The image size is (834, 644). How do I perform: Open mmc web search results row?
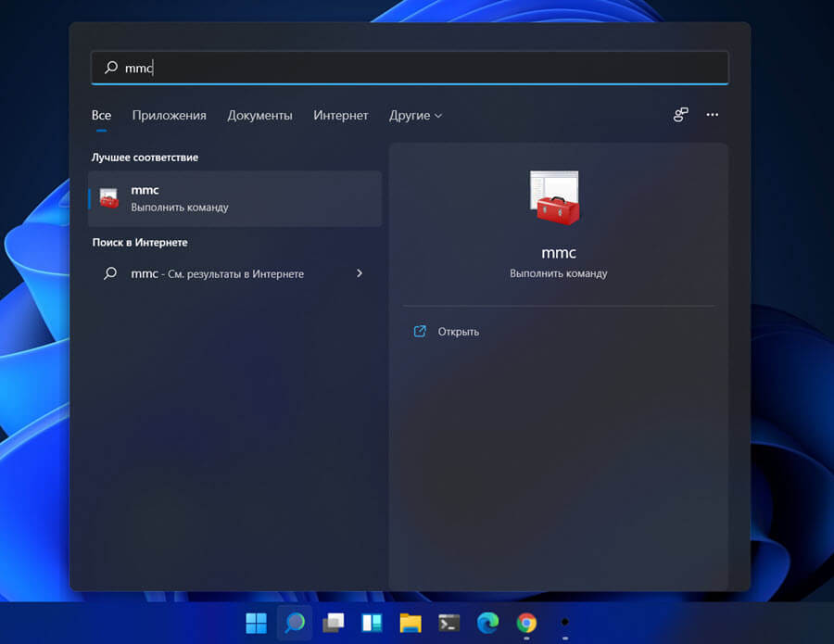pyautogui.click(x=235, y=273)
